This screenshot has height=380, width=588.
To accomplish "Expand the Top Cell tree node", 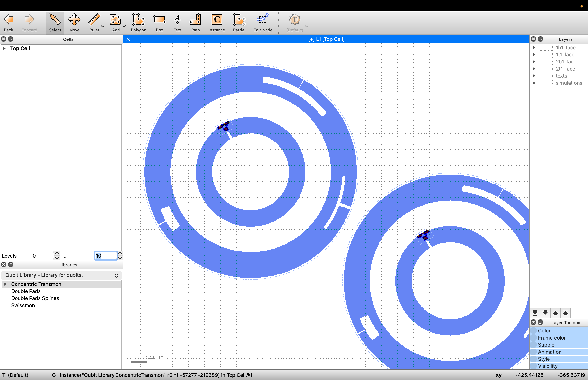I will tap(4, 48).
